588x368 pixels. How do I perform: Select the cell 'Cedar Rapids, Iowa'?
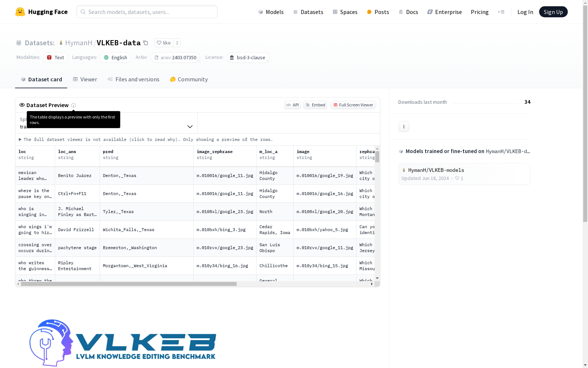pyautogui.click(x=275, y=230)
